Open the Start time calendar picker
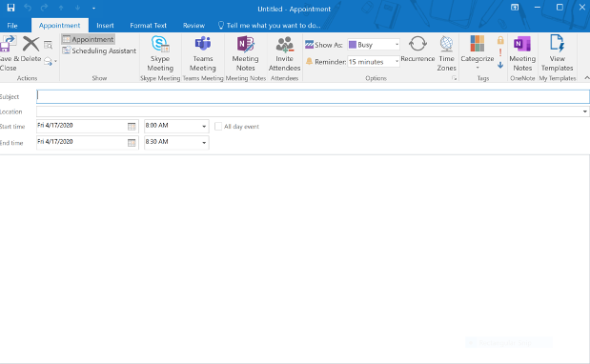Screen dimensions: 590x364 click(132, 127)
